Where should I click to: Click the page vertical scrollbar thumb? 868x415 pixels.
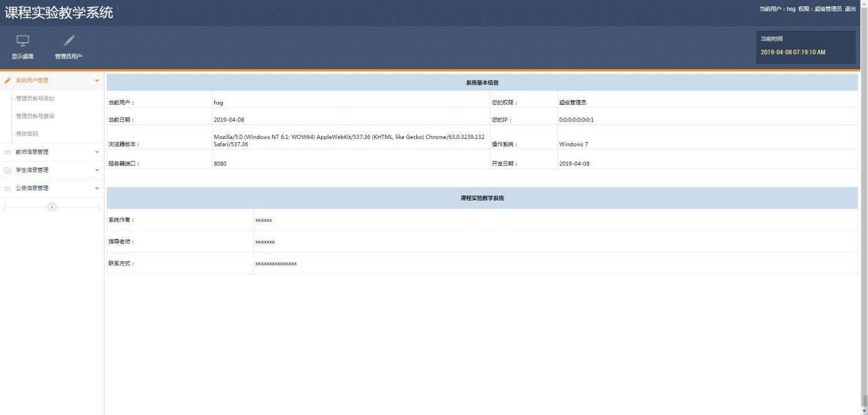[x=864, y=401]
